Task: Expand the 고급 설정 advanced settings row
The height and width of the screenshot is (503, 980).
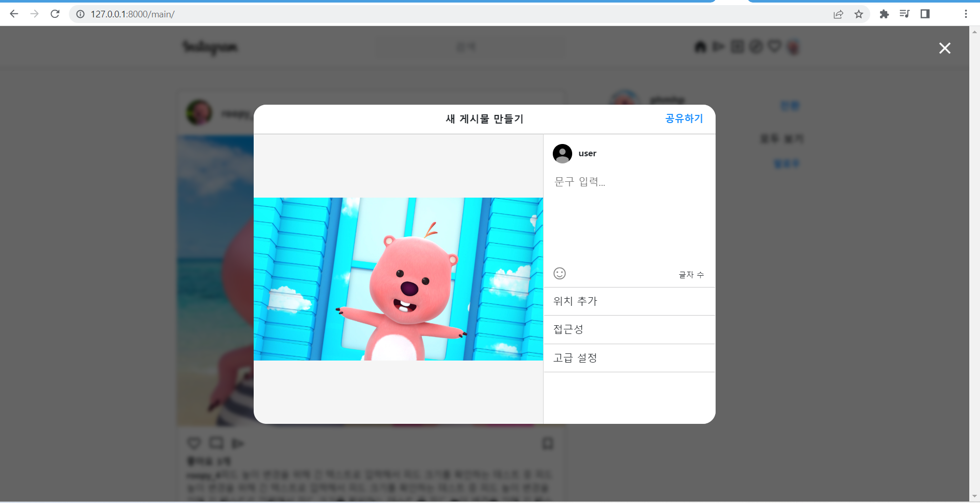Action: click(x=629, y=358)
